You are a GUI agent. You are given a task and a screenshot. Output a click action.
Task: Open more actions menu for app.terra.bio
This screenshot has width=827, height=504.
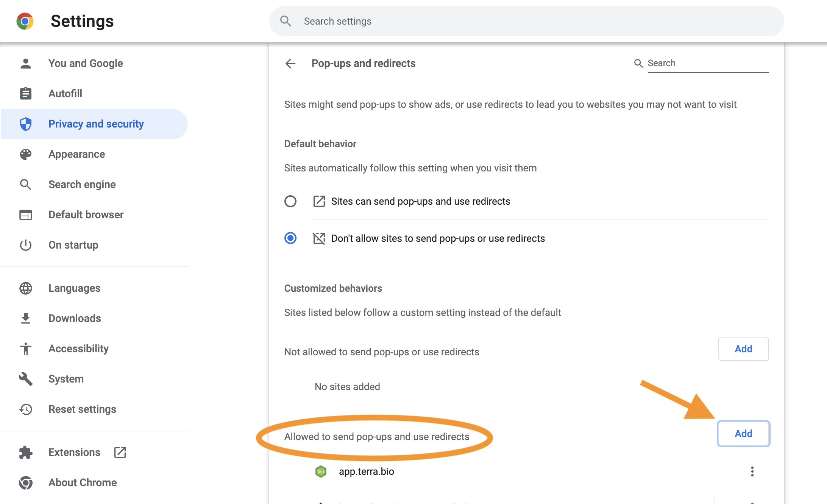click(x=752, y=471)
